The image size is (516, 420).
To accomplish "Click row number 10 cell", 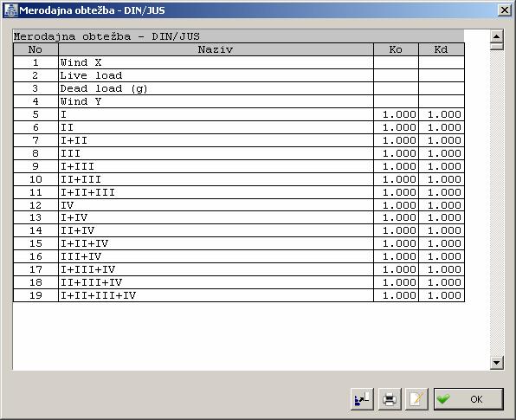I will coord(35,179).
